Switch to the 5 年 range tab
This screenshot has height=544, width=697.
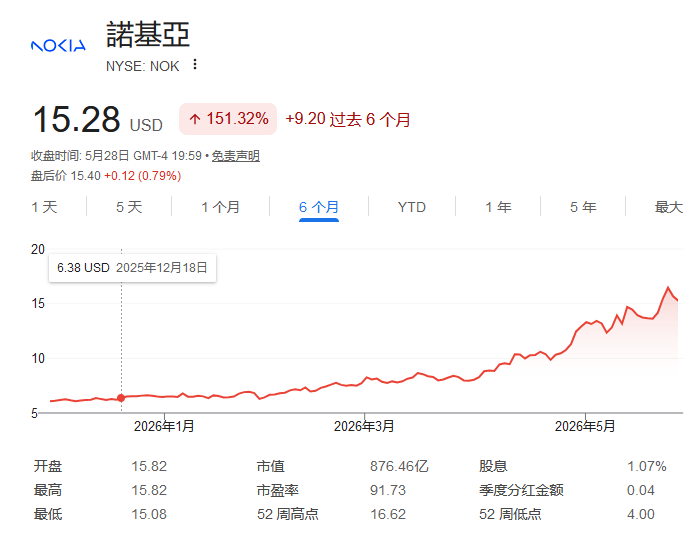(x=583, y=207)
